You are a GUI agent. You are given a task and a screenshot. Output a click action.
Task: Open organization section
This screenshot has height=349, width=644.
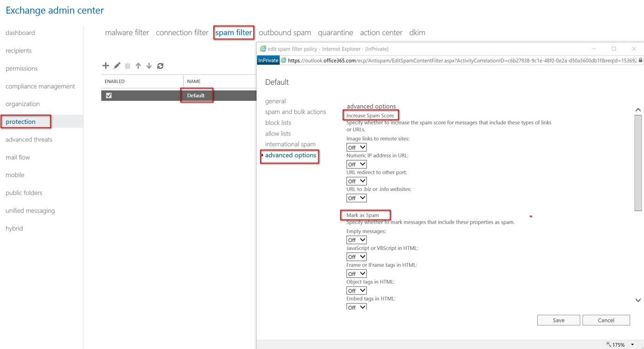coord(22,104)
